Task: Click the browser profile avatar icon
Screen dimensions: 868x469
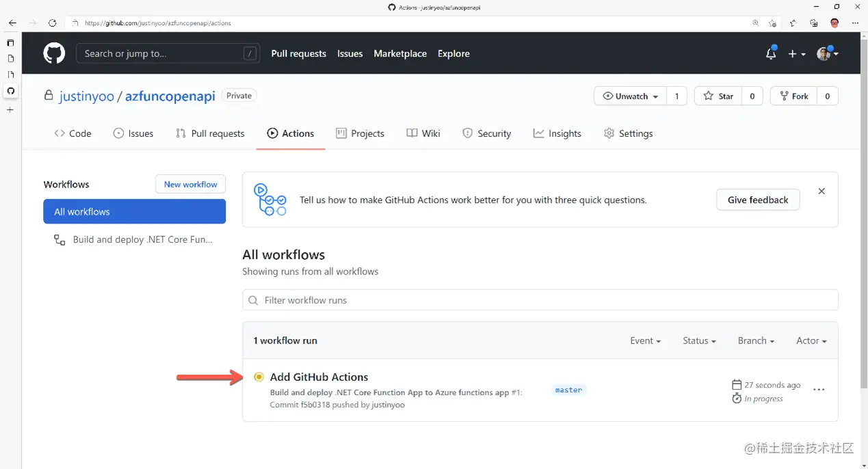Action: pyautogui.click(x=834, y=23)
